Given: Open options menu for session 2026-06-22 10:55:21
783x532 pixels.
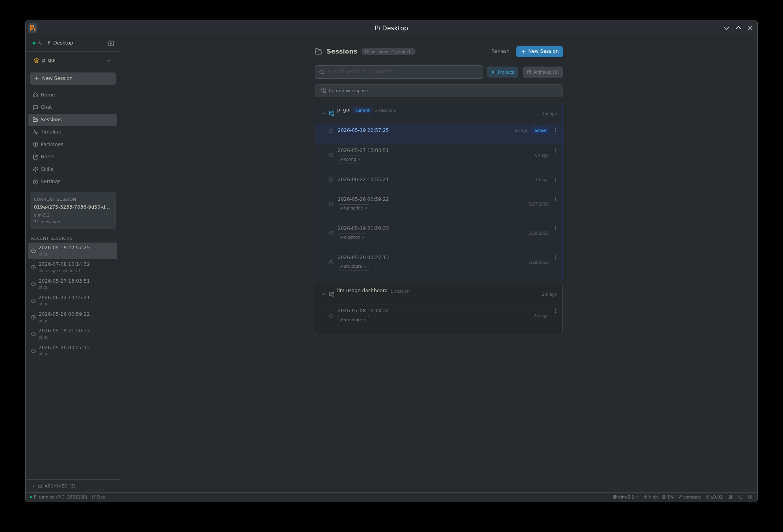Looking at the screenshot, I should coord(556,180).
